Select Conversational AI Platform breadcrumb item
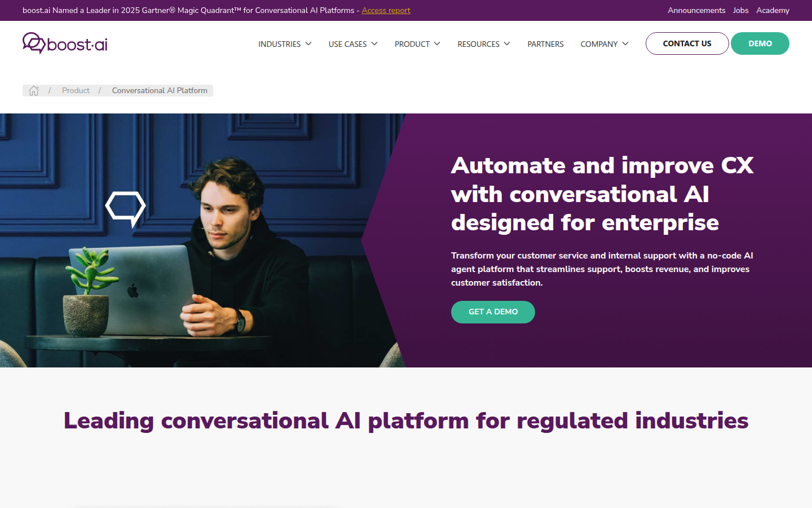812x508 pixels. (160, 90)
